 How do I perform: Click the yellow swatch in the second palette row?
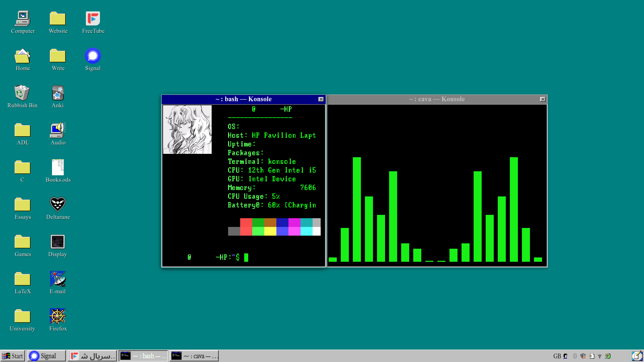[270, 231]
